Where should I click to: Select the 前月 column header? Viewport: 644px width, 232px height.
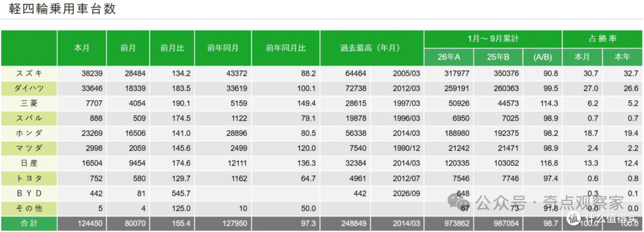[128, 48]
